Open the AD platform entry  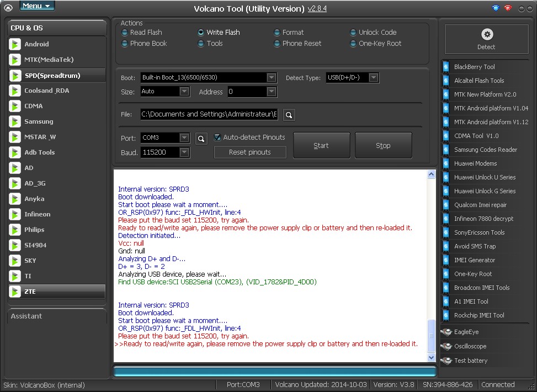[57, 168]
